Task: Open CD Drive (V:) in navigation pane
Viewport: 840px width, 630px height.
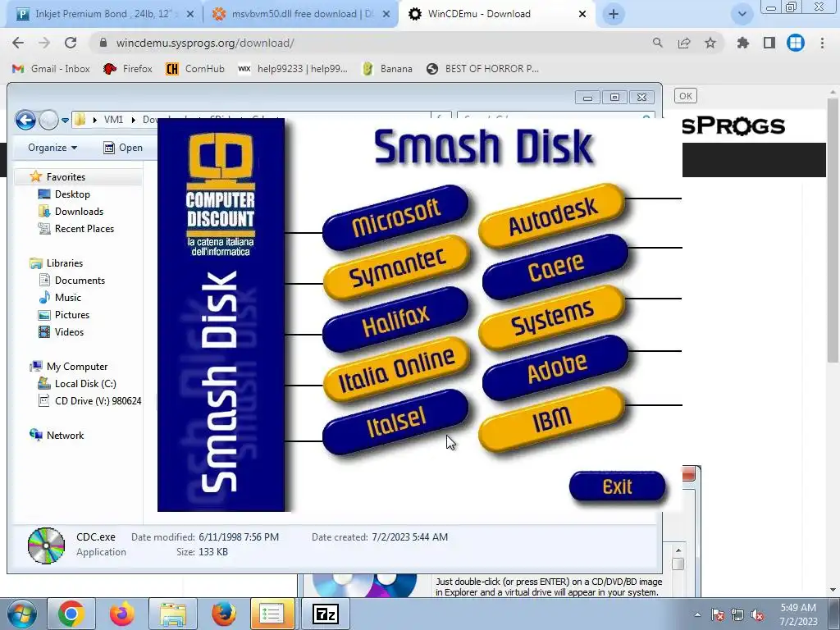Action: [x=98, y=400]
